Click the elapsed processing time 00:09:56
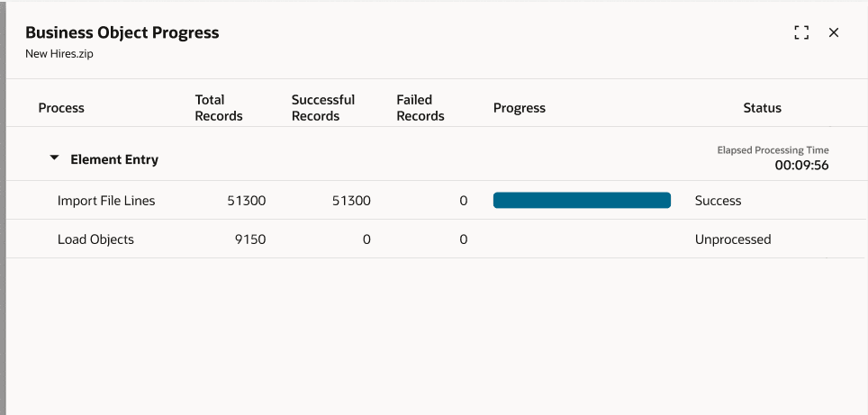This screenshot has height=415, width=868. click(x=801, y=166)
